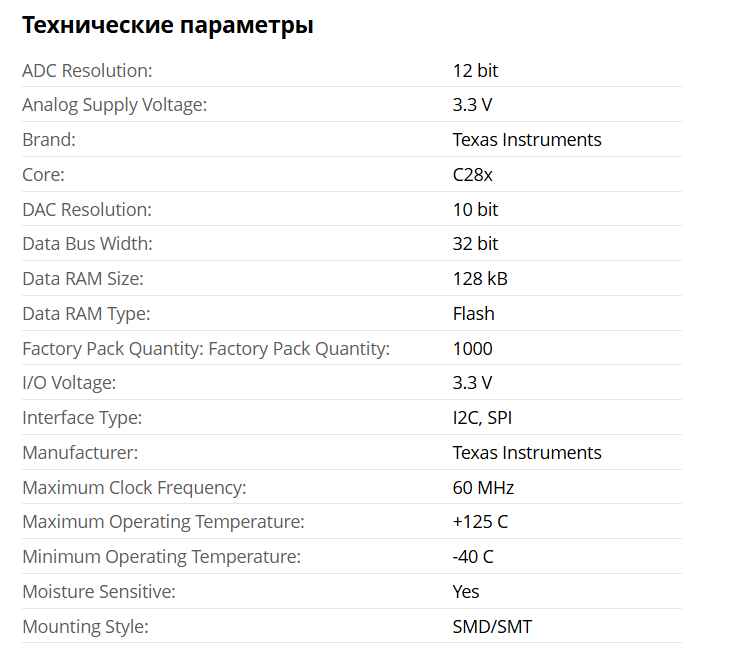Select the 'Yes' value
This screenshot has width=736, height=648.
pos(466,592)
